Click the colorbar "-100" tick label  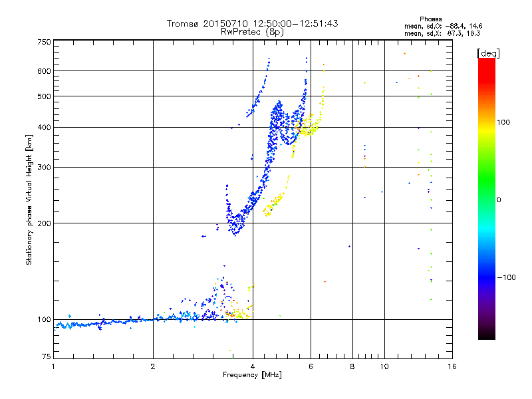tap(507, 277)
